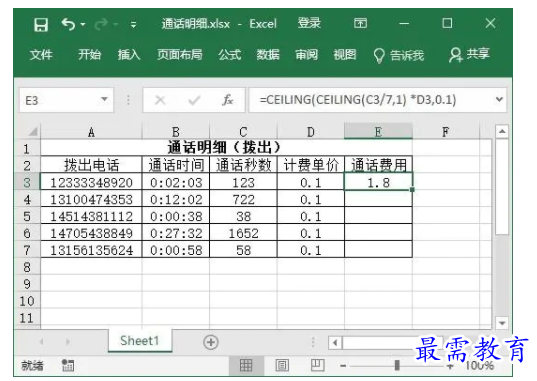Viewport: 537px width, 381px height.
Task: Click header cell 通话秒数
Action: 243,165
